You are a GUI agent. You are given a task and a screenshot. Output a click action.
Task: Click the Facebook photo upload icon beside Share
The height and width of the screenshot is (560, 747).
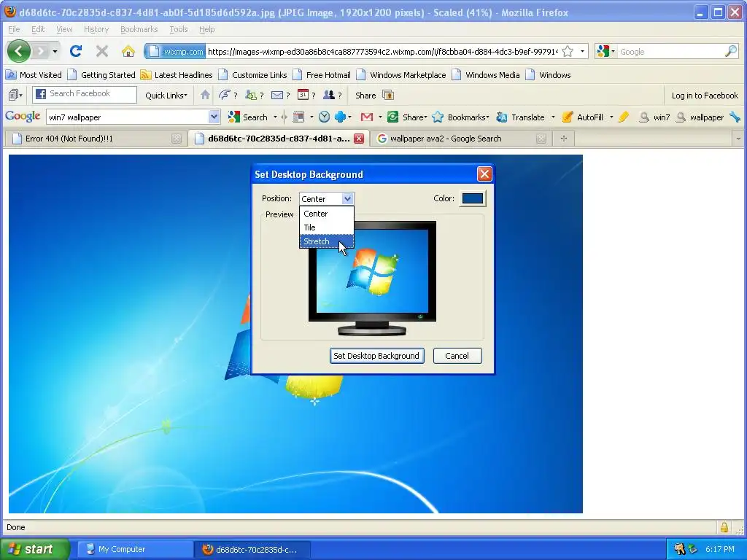coord(388,96)
